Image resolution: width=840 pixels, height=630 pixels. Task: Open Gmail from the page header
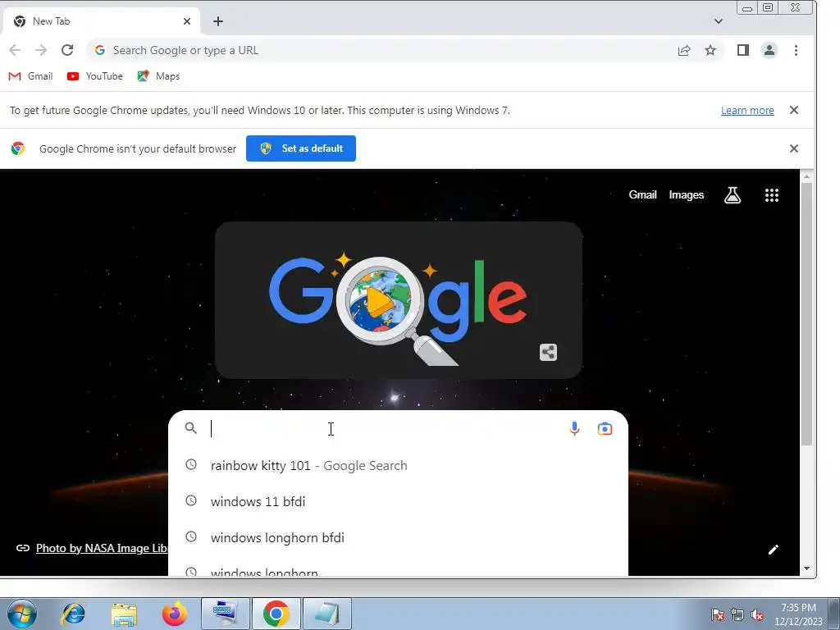pos(642,195)
